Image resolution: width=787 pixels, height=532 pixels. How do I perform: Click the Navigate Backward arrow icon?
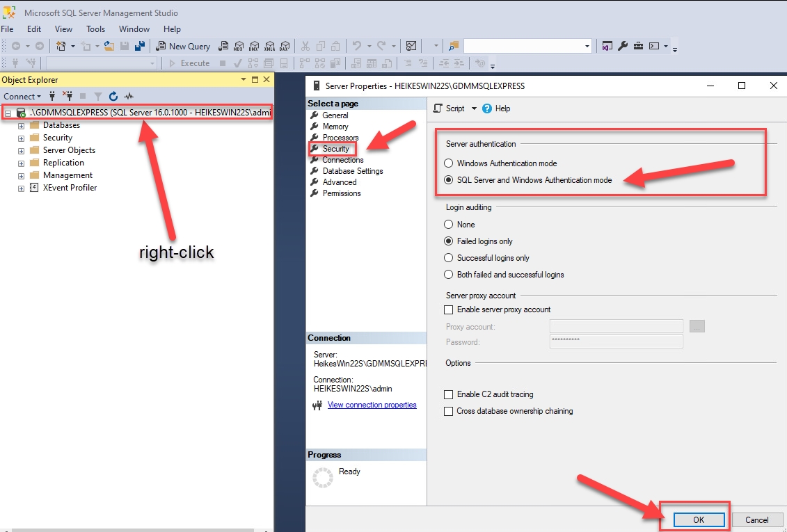click(x=16, y=46)
